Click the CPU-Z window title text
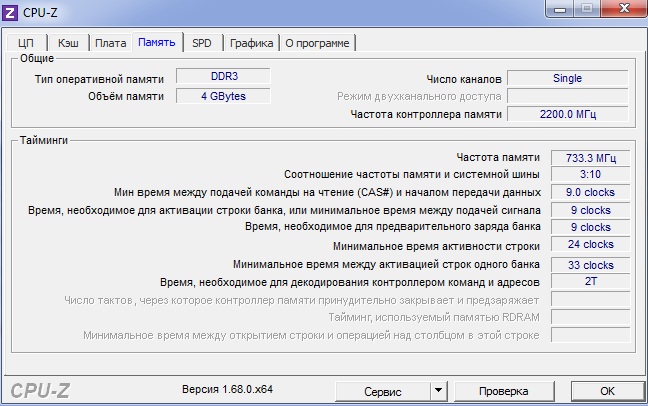Image resolution: width=648 pixels, height=406 pixels. coord(40,13)
